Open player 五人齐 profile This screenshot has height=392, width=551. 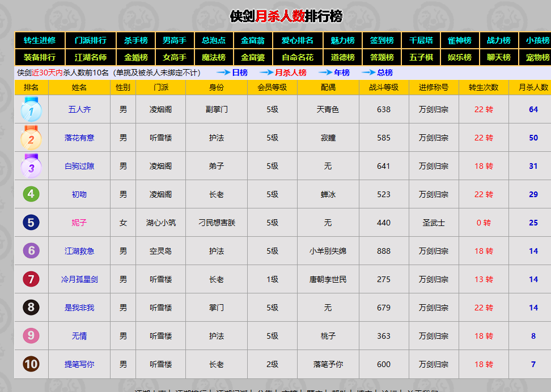79,109
